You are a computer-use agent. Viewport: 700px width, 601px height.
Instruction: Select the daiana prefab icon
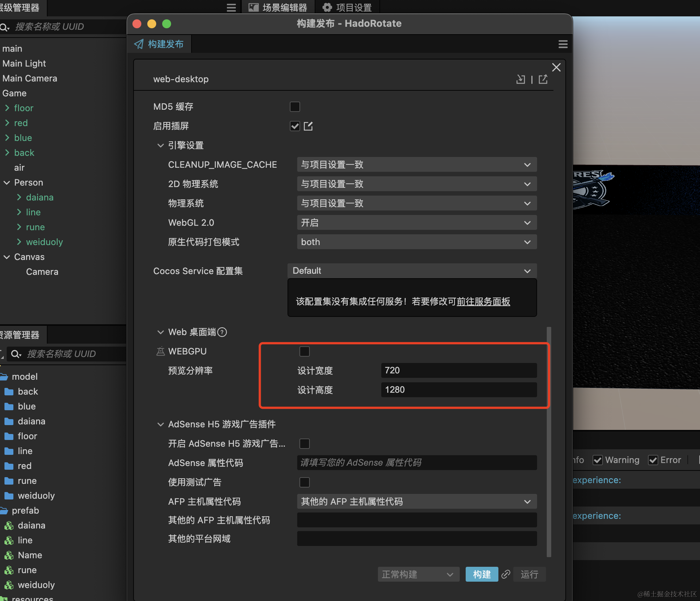pyautogui.click(x=9, y=526)
